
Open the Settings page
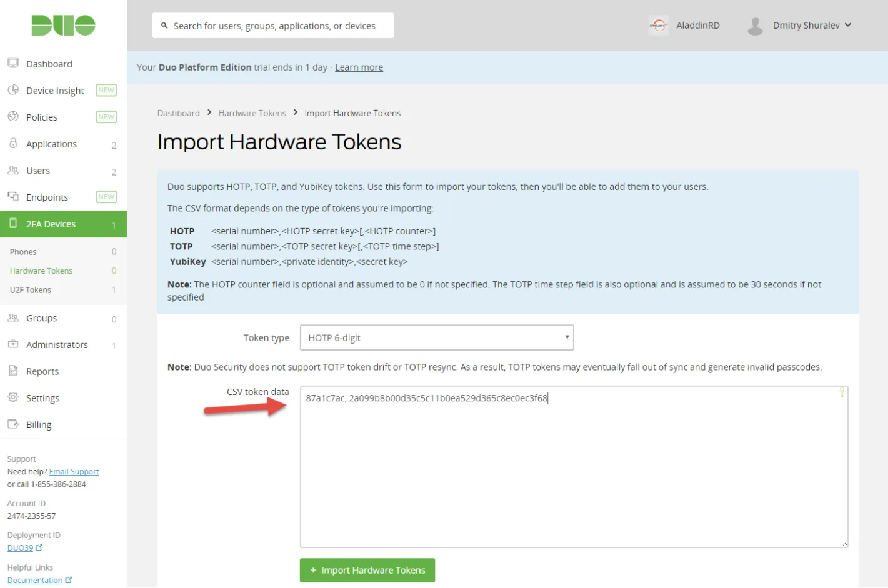(x=42, y=398)
